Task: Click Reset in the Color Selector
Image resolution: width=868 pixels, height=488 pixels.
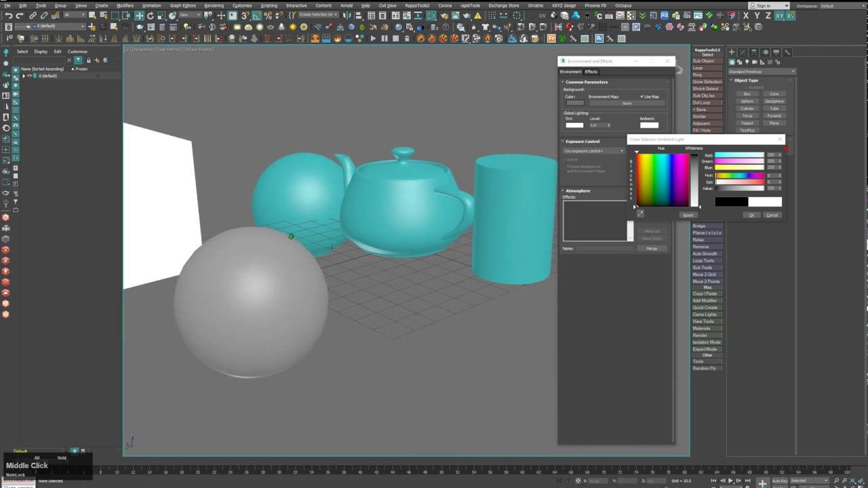Action: click(x=688, y=215)
